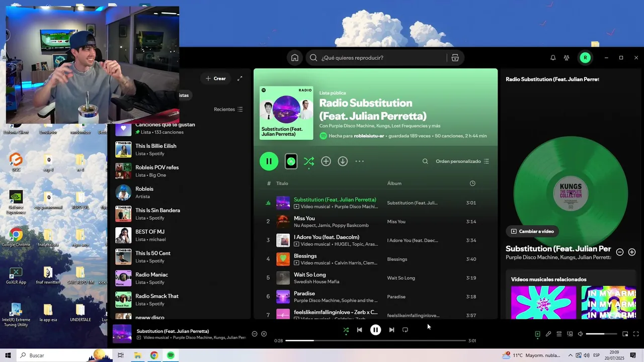Add playlist to library with plus icon
This screenshot has height=362, width=644.
(x=326, y=161)
